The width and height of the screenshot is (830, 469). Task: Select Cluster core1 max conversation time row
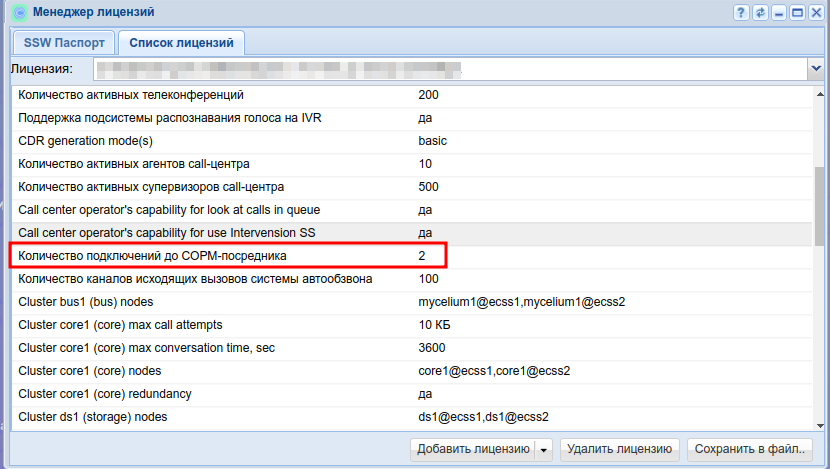coord(412,348)
